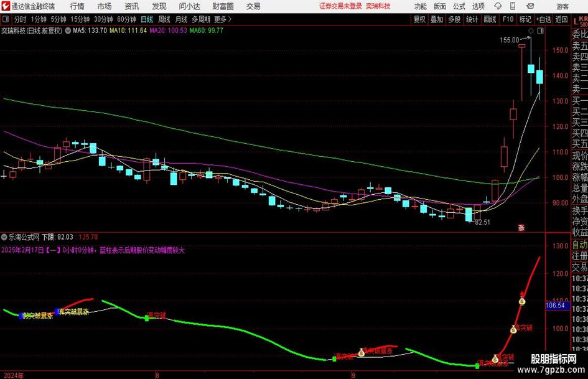Click the 8 month marker on timeline

tap(157, 375)
